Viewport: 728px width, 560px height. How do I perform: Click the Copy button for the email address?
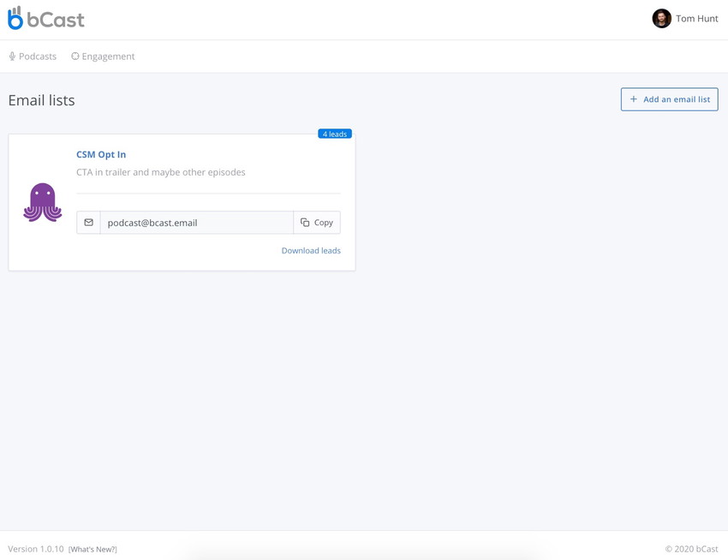click(316, 222)
